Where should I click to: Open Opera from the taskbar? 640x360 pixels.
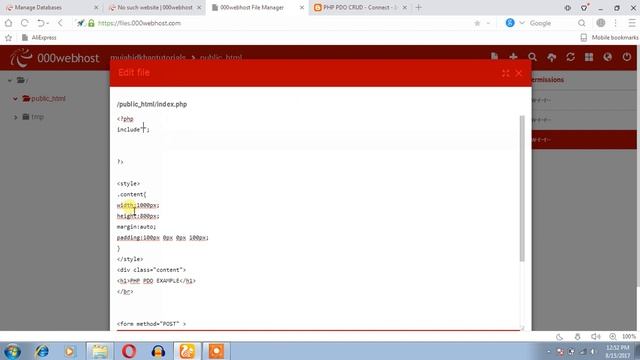point(129,351)
